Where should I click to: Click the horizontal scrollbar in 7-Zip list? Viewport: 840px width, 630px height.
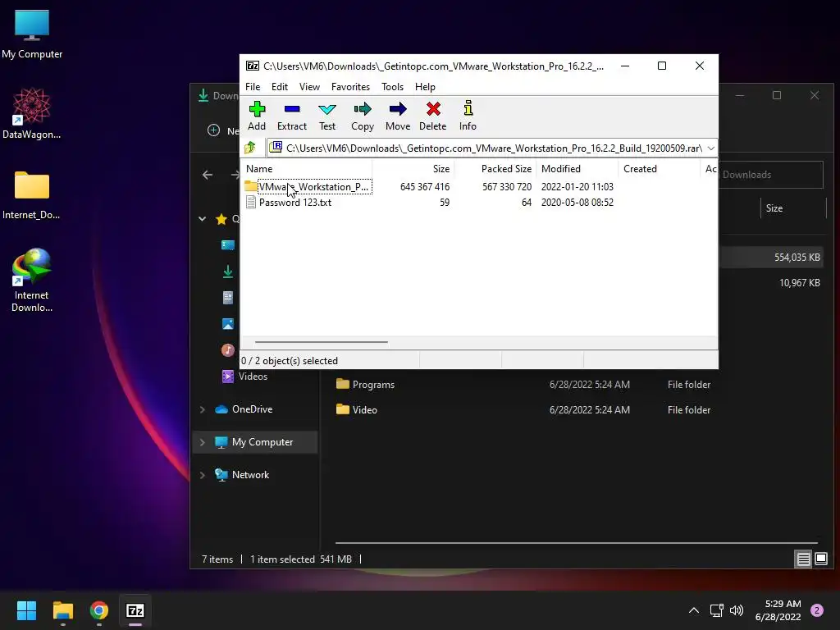pos(321,342)
